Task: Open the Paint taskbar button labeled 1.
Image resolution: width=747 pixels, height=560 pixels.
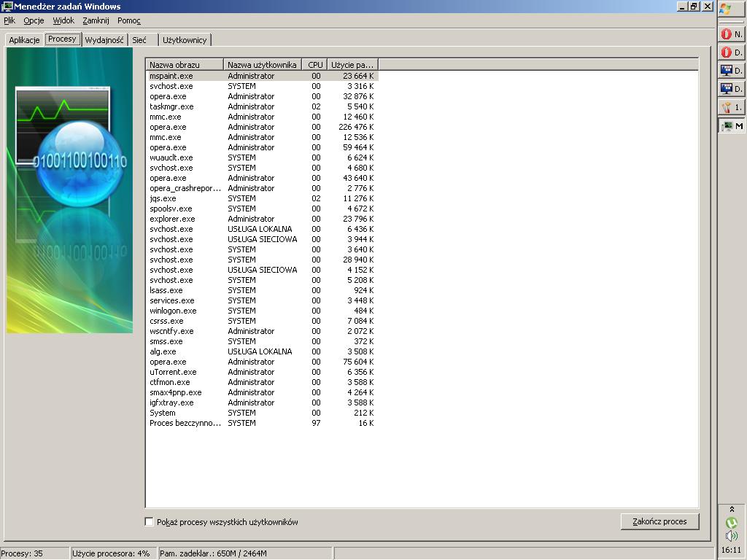Action: (x=731, y=107)
